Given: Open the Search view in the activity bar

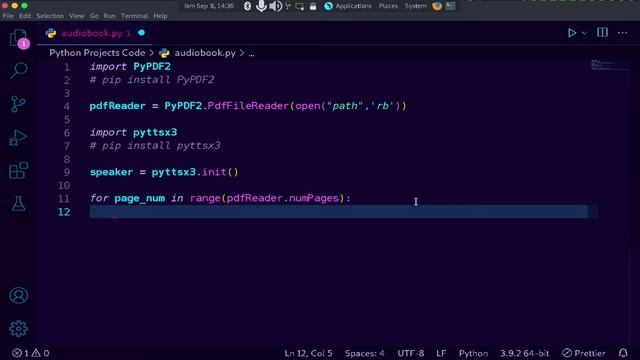Looking at the screenshot, I should pos(18,71).
